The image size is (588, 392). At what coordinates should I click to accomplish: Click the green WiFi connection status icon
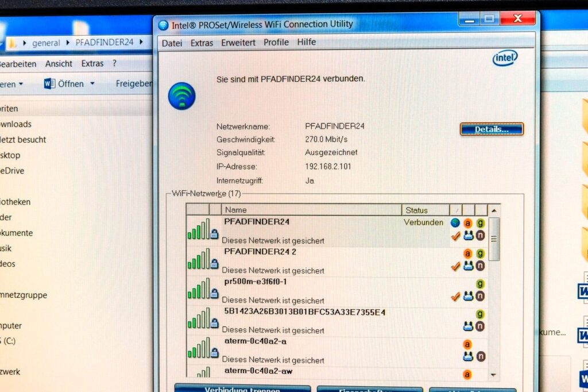tap(181, 96)
